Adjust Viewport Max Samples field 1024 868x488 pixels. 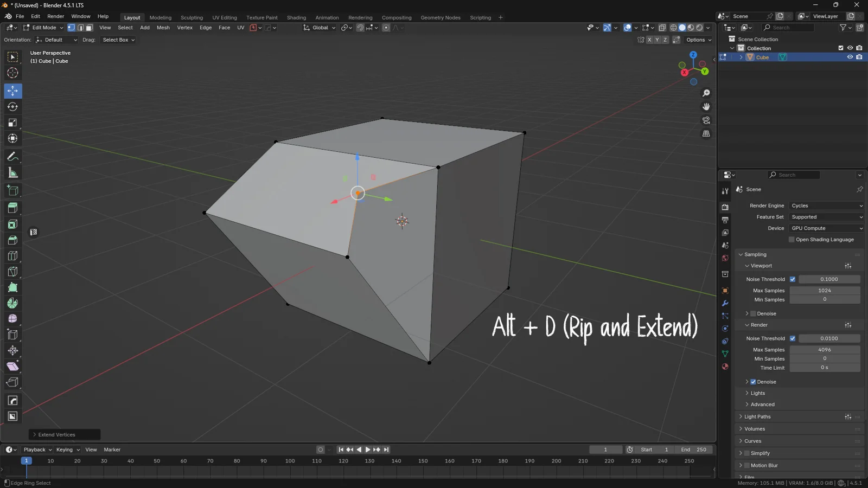click(824, 291)
